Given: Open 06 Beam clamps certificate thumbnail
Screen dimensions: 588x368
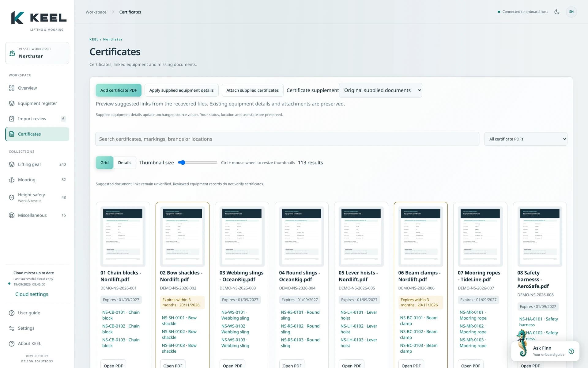Looking at the screenshot, I should (x=420, y=236).
